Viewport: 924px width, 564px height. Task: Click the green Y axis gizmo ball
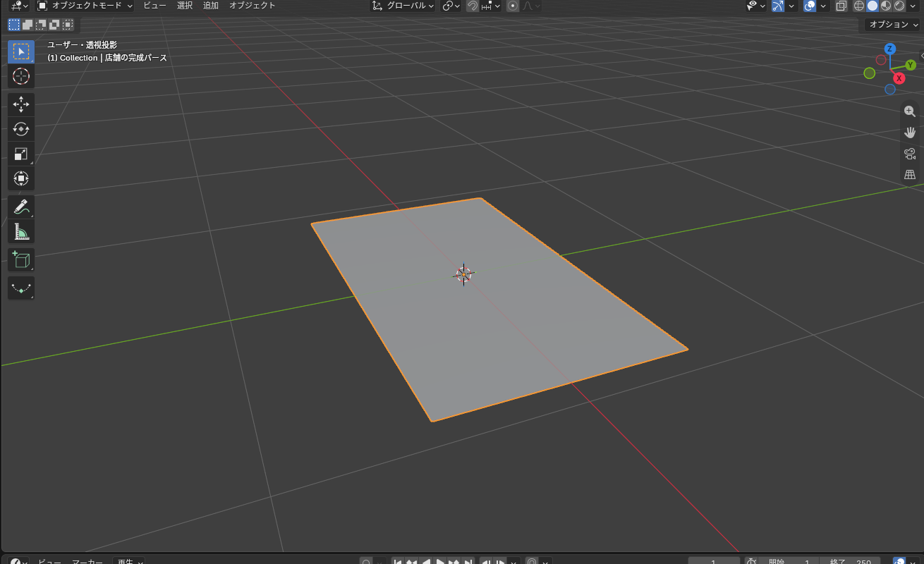[911, 65]
